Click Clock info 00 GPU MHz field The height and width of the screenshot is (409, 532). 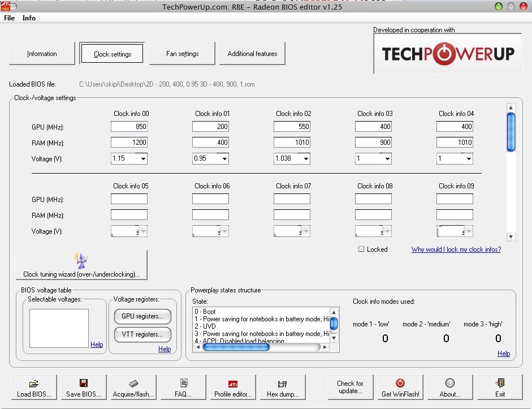129,127
